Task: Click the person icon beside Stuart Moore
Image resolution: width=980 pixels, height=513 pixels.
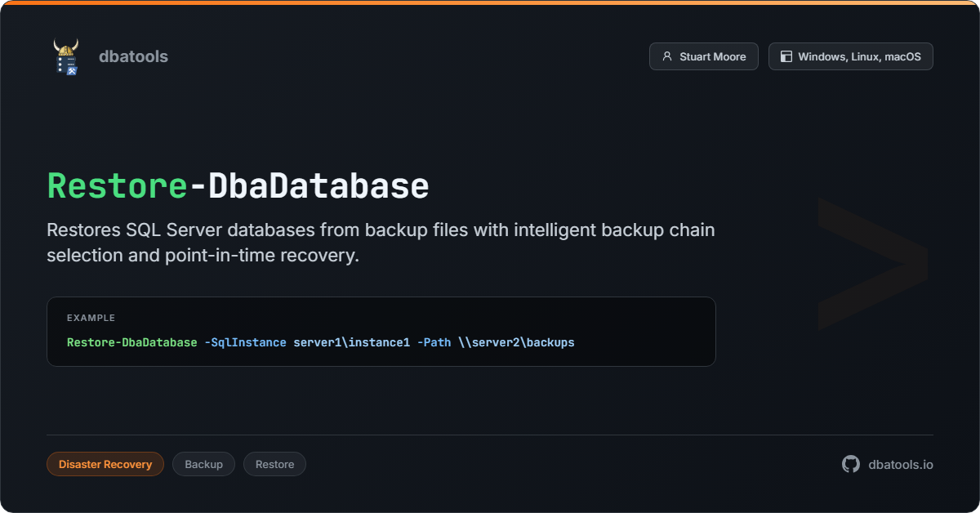Action: click(667, 57)
